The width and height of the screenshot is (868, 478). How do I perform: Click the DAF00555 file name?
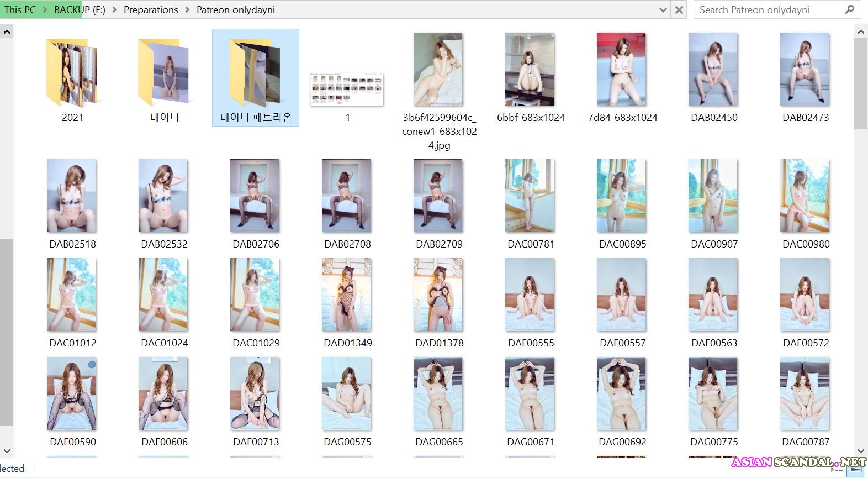531,343
